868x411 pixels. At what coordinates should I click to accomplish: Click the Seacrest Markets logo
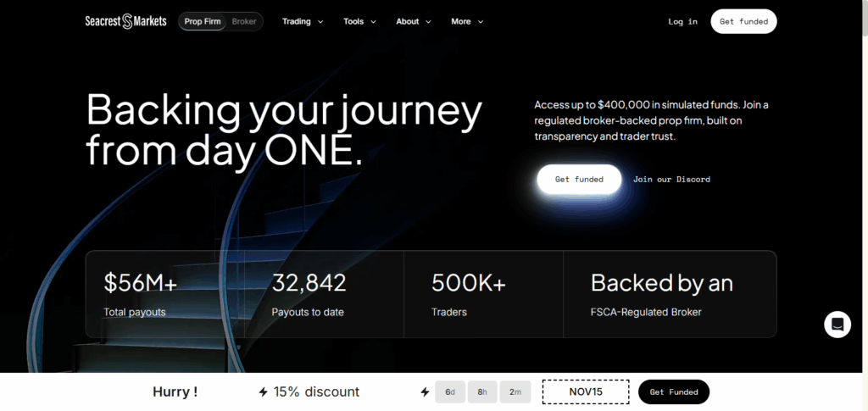[x=126, y=21]
